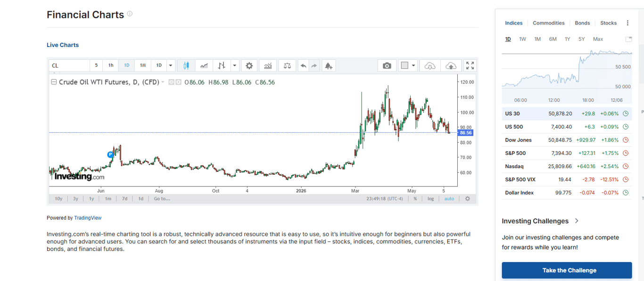Set chart range to 3y
Viewport: 644px width, 281px height.
[75, 199]
